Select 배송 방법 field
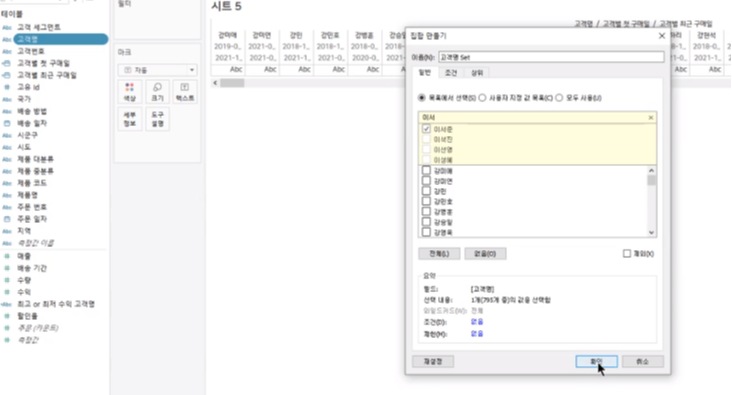Image resolution: width=732 pixels, height=395 pixels. (x=32, y=111)
